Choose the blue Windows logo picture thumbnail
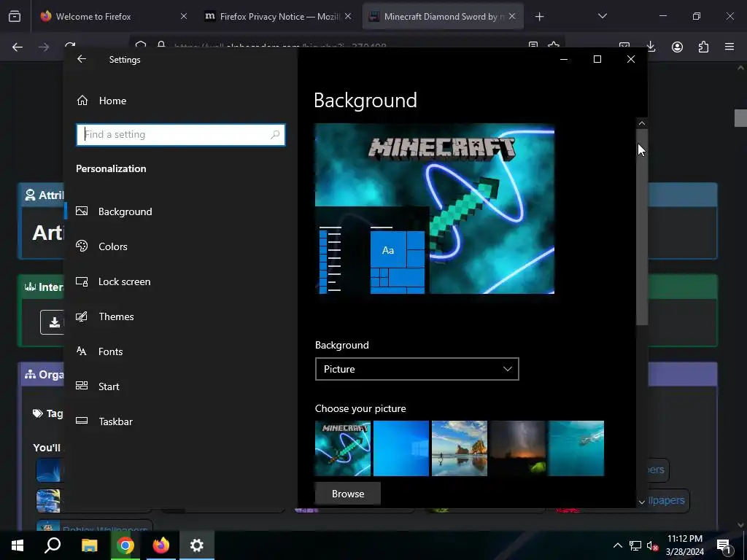The height and width of the screenshot is (560, 747). [x=401, y=448]
